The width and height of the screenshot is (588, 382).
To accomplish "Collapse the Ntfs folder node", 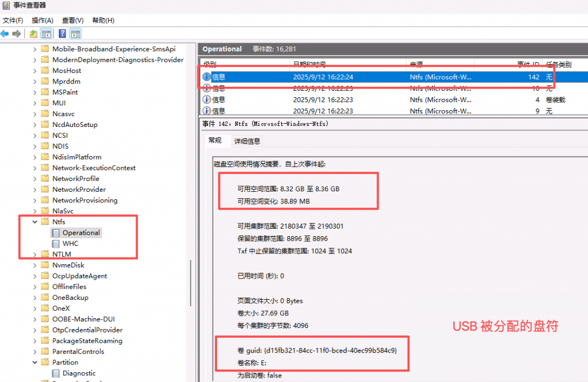I will pos(34,222).
